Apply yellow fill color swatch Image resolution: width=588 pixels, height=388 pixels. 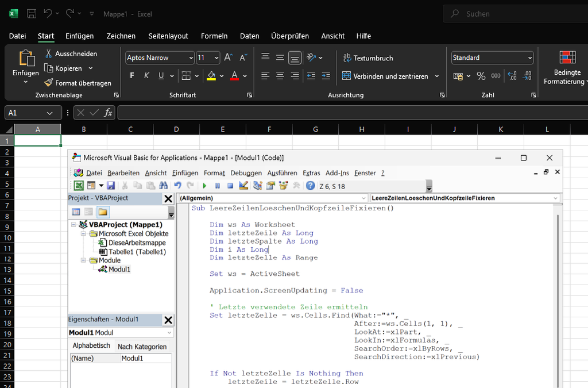(x=211, y=76)
